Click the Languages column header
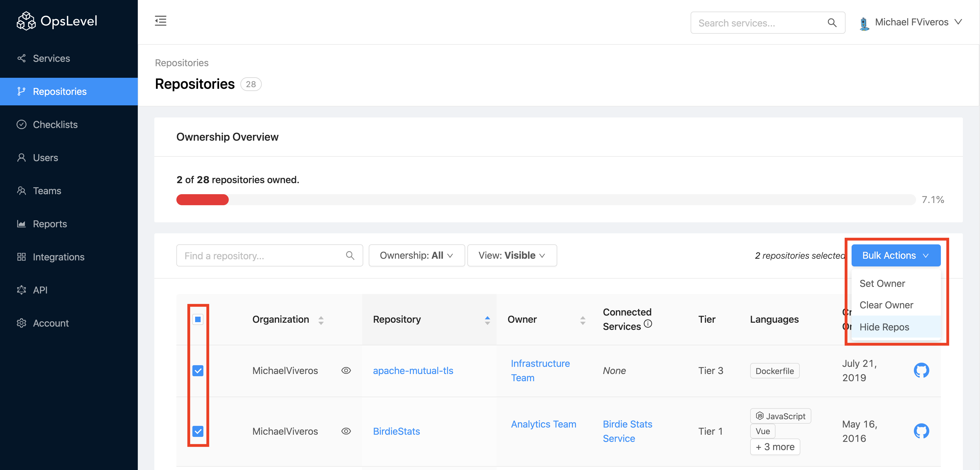Image resolution: width=980 pixels, height=470 pixels. (774, 320)
